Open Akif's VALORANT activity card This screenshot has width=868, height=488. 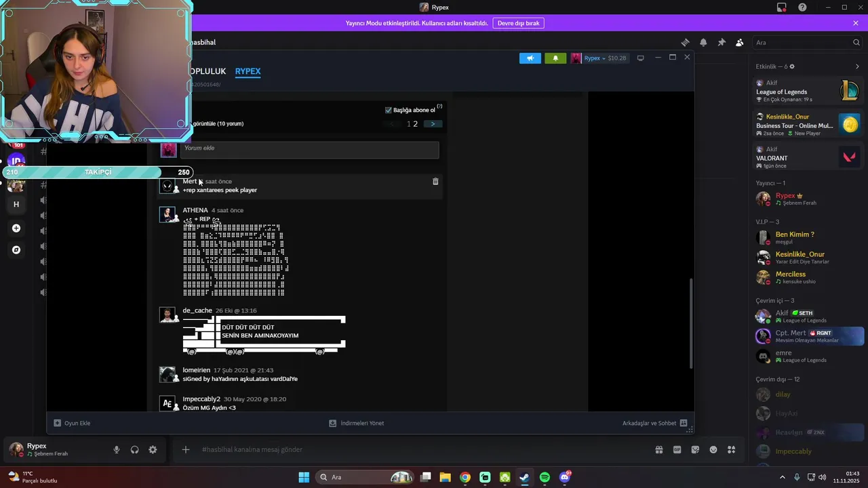point(808,157)
